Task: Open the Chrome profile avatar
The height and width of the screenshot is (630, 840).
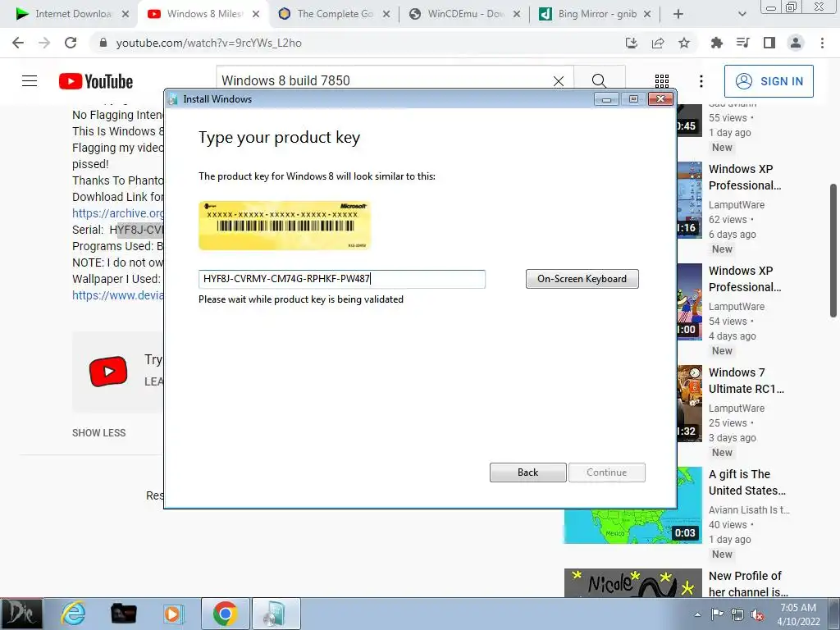Action: [796, 43]
